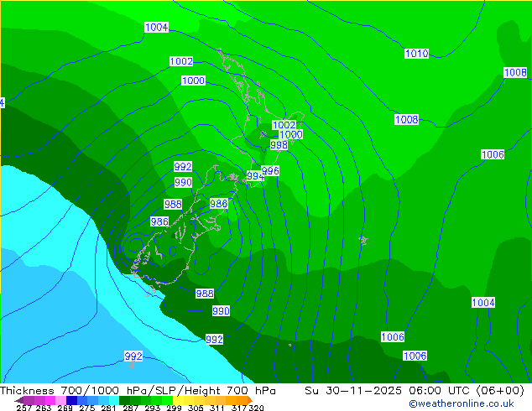Click the legend value 257
The width and height of the screenshot is (532, 411).
click(x=24, y=408)
